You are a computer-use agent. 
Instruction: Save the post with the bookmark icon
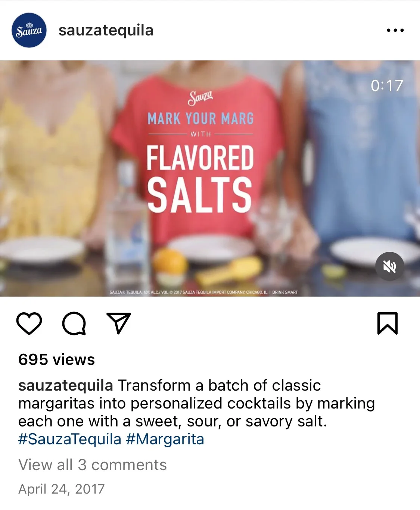pos(388,323)
